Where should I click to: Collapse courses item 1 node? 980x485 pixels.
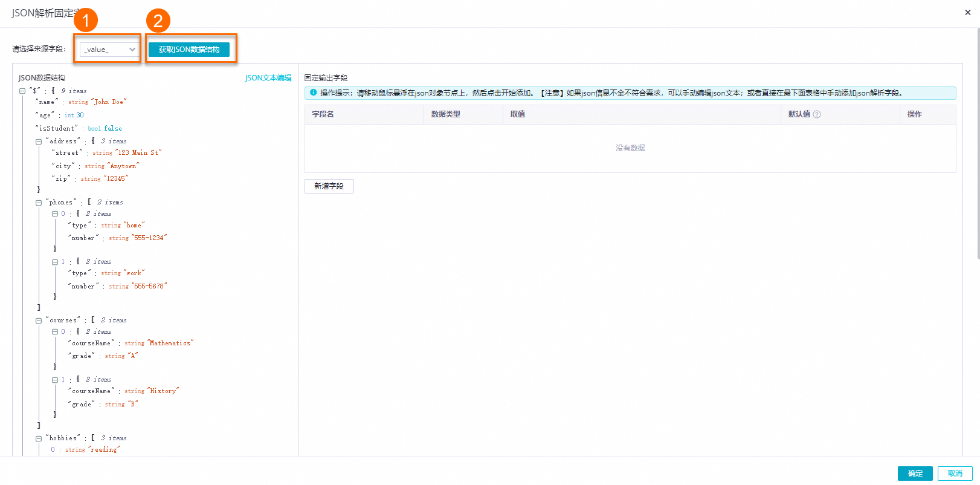click(x=55, y=380)
